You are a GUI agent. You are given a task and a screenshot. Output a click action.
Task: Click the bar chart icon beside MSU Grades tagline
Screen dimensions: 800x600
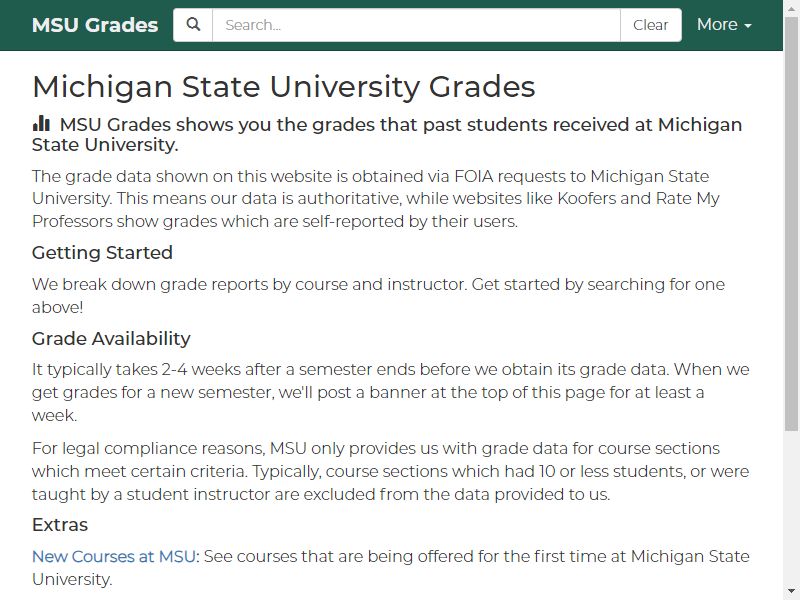pyautogui.click(x=41, y=123)
